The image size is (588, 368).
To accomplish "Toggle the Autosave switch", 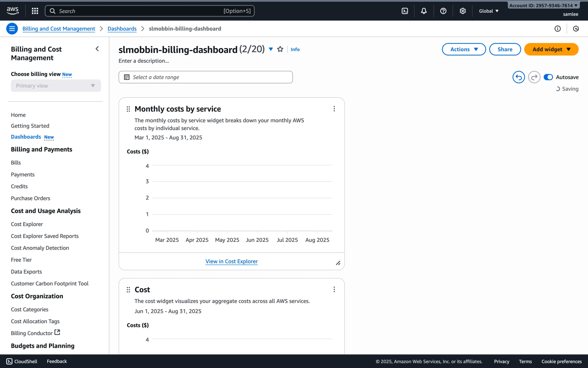I will point(548,77).
